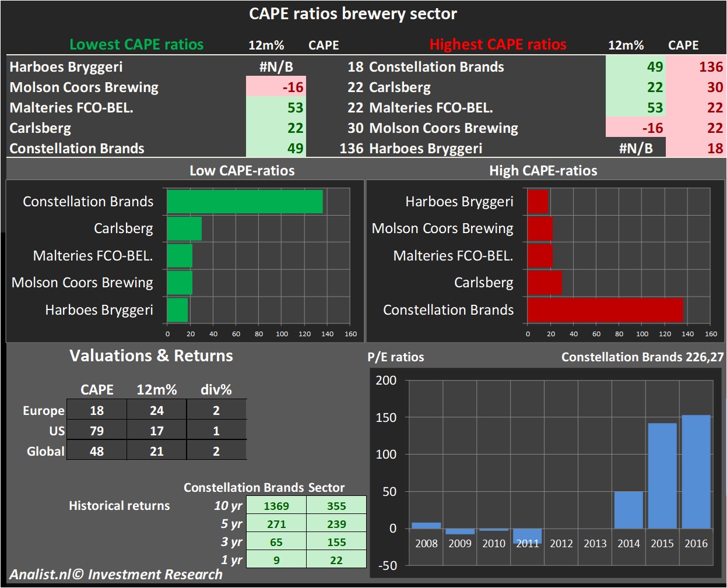Viewport: 727px width, 588px height.
Task: Select the 2016 bar in P/E ratios chart
Action: click(x=696, y=471)
